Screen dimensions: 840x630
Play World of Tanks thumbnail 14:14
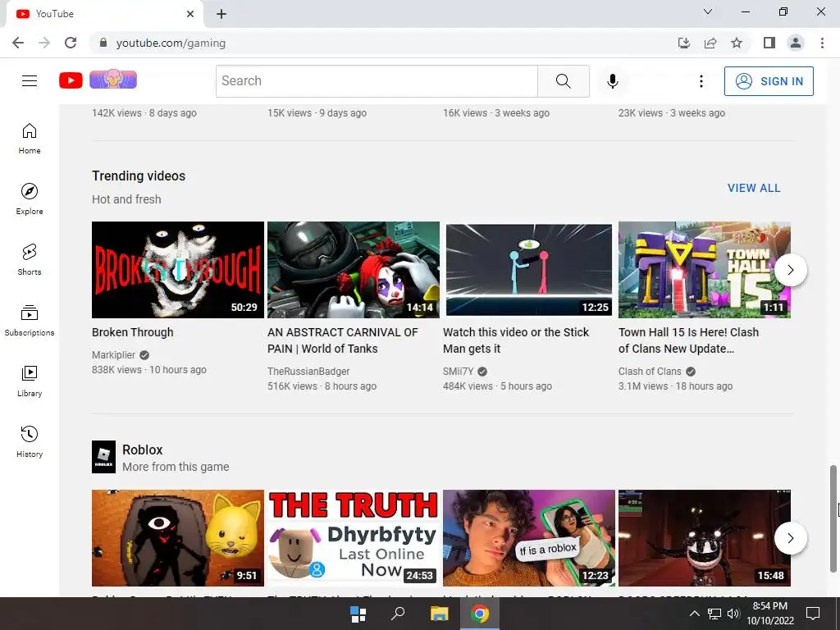coord(354,270)
